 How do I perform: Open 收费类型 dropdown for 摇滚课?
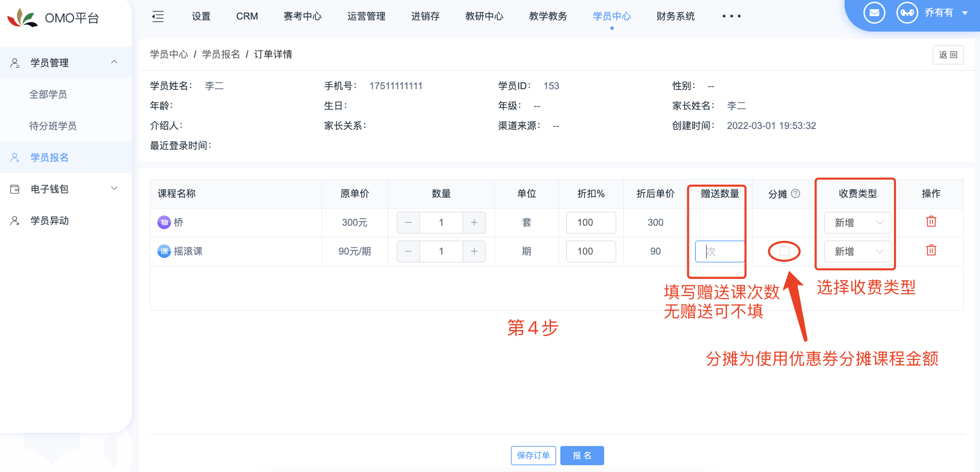(857, 251)
